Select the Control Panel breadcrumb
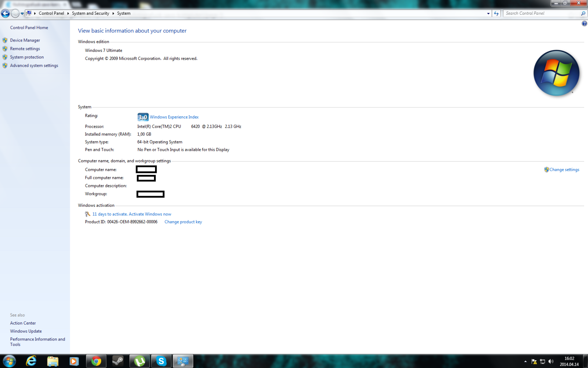The height and width of the screenshot is (368, 588). click(51, 13)
